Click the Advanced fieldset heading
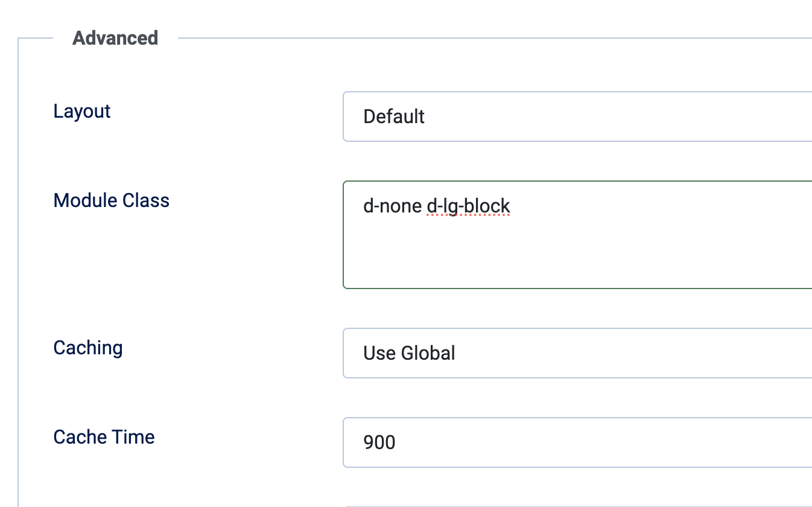 [115, 38]
